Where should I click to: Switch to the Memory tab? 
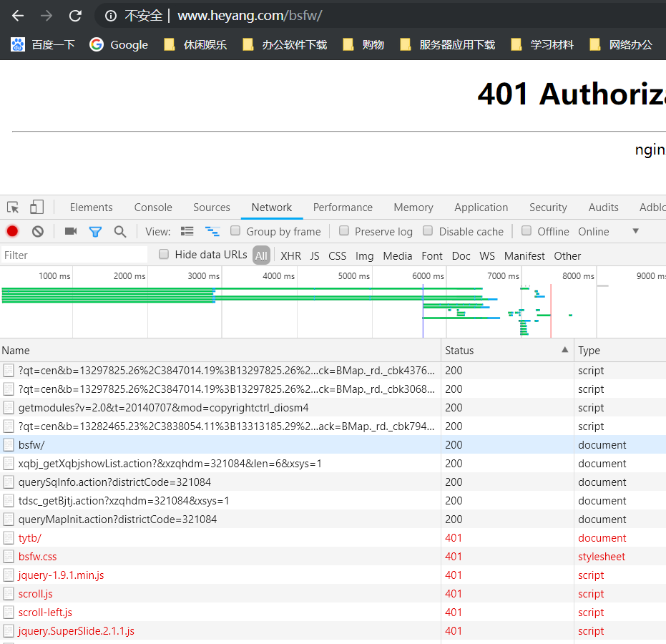pyautogui.click(x=413, y=208)
